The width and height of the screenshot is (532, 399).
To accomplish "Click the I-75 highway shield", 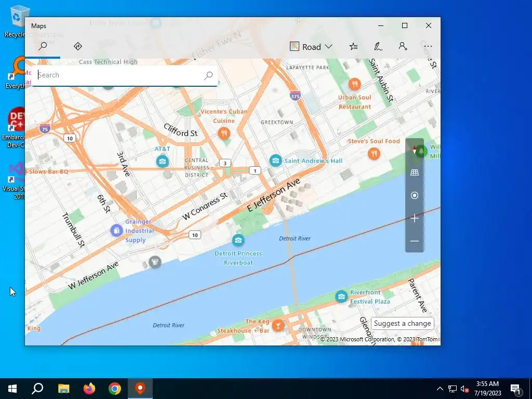I will tap(45, 129).
